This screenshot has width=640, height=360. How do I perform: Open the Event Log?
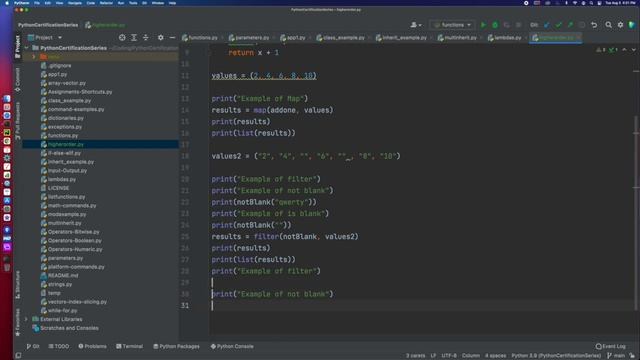(610, 346)
